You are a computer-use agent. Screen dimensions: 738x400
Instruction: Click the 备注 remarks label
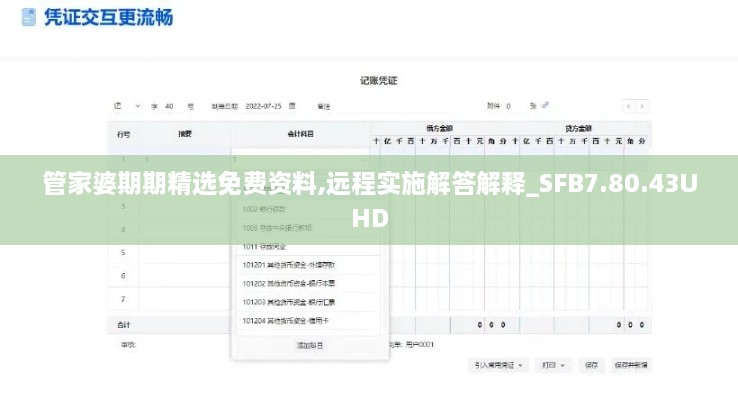[x=324, y=107]
